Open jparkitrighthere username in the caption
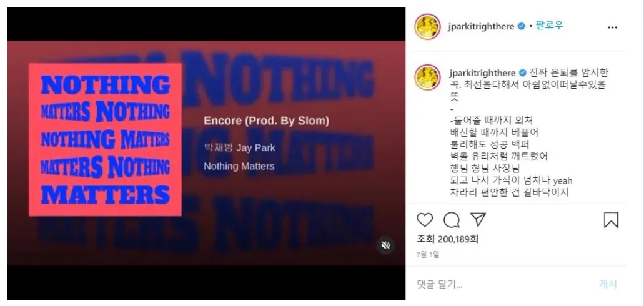Image resolution: width=644 pixels, height=306 pixels. pos(483,73)
